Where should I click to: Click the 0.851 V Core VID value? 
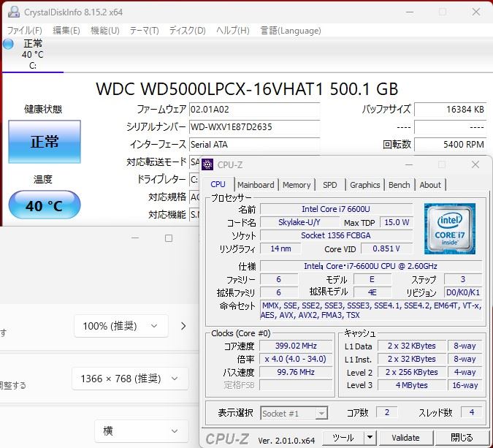tap(386, 248)
